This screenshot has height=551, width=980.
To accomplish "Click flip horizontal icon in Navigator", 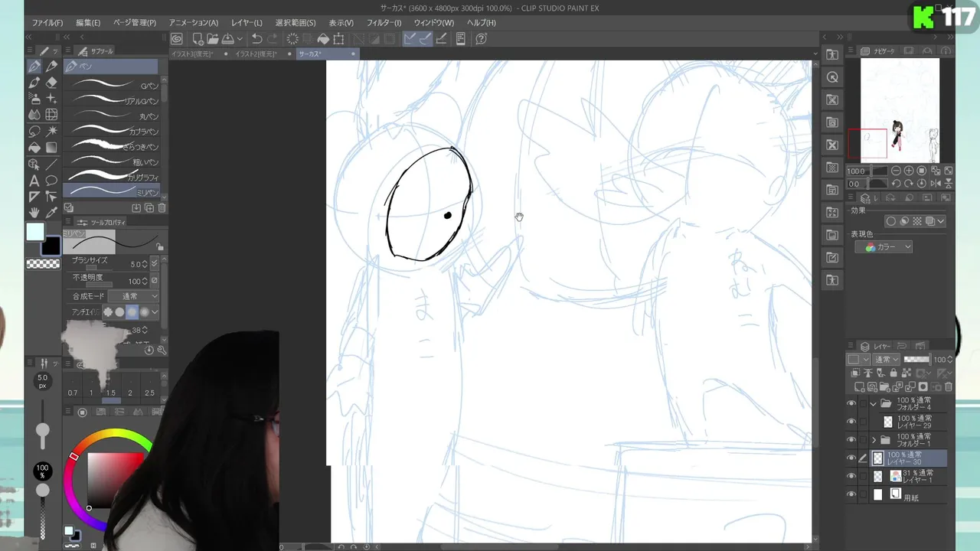I will tap(936, 184).
